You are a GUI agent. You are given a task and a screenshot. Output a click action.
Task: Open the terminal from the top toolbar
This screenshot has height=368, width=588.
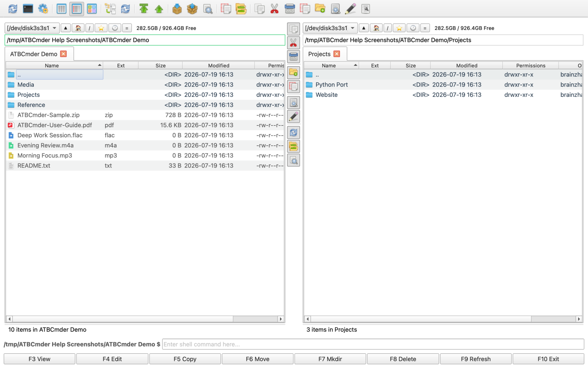coord(28,9)
